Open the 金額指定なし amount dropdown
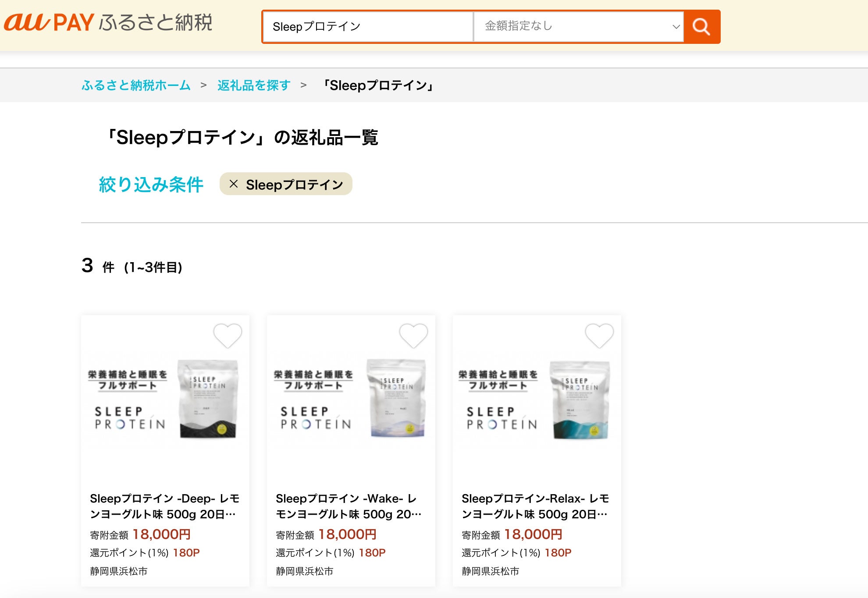Viewport: 868px width, 598px height. [x=578, y=26]
